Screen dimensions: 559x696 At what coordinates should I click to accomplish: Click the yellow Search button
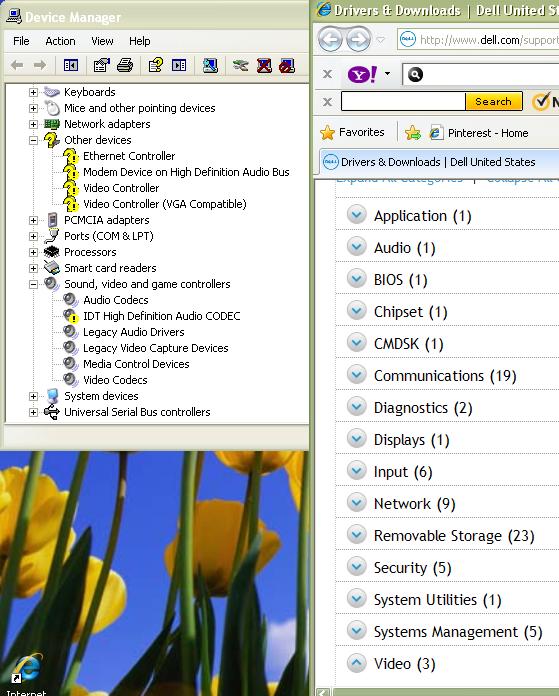pyautogui.click(x=494, y=102)
